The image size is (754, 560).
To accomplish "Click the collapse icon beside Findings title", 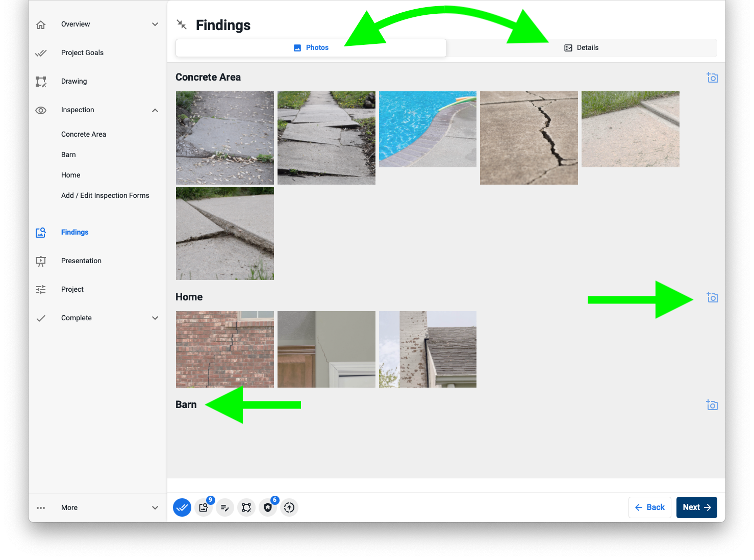I will tap(182, 24).
